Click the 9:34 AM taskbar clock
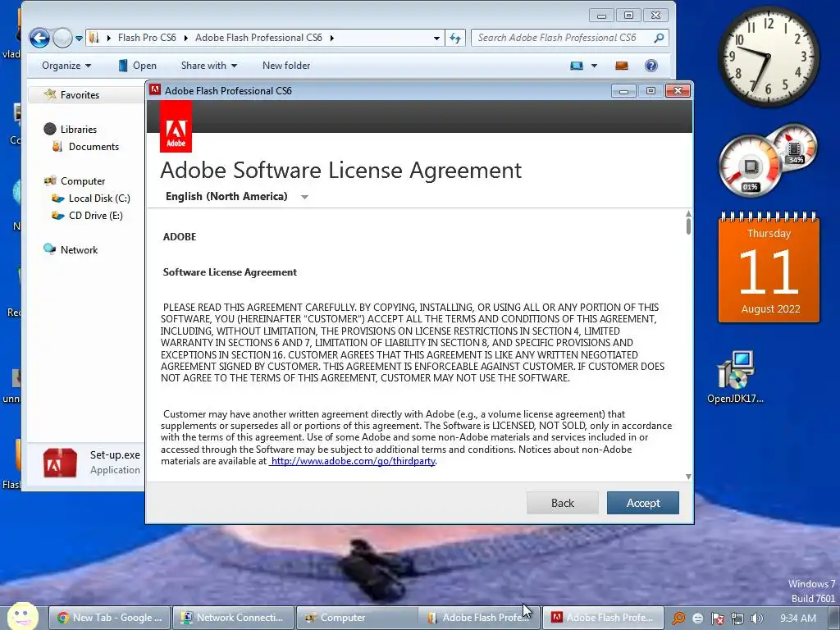This screenshot has height=630, width=840. [798, 619]
